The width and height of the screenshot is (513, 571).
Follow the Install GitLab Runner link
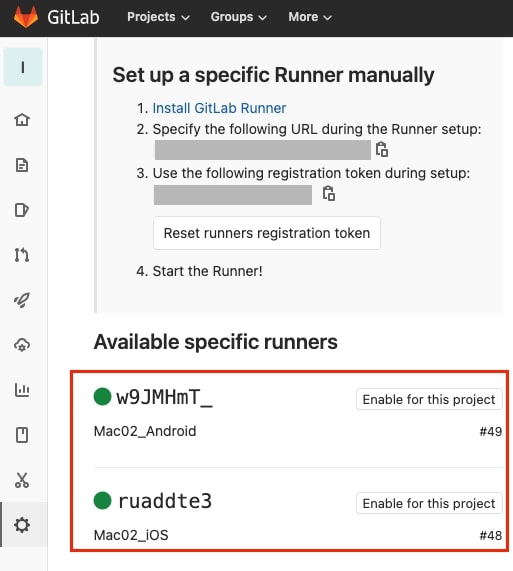pos(219,108)
